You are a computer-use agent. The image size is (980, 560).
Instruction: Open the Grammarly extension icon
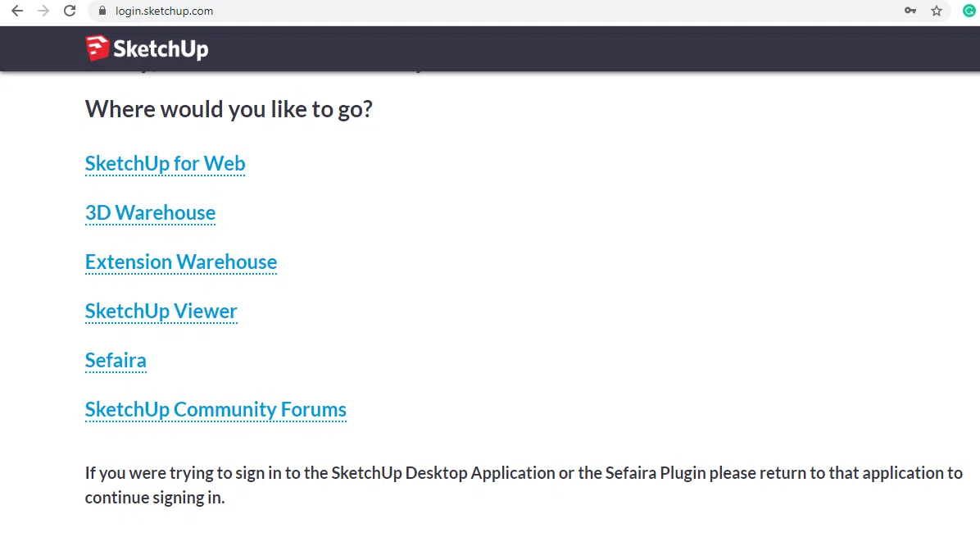[968, 11]
